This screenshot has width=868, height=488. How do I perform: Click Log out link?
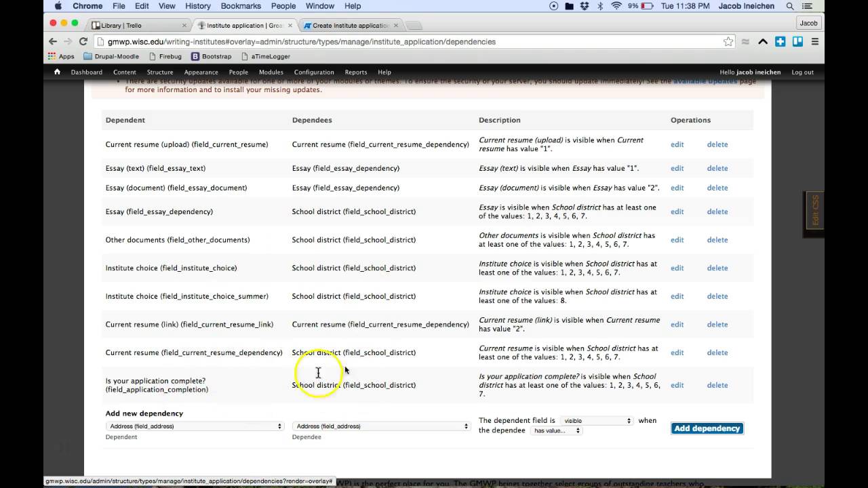(x=802, y=72)
